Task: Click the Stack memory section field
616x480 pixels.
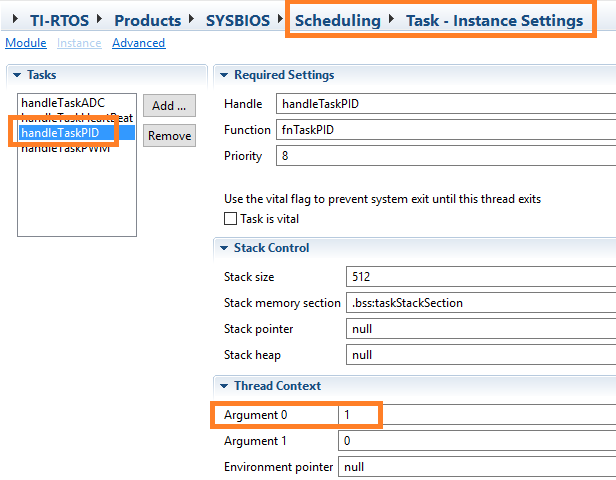Action: (480, 303)
